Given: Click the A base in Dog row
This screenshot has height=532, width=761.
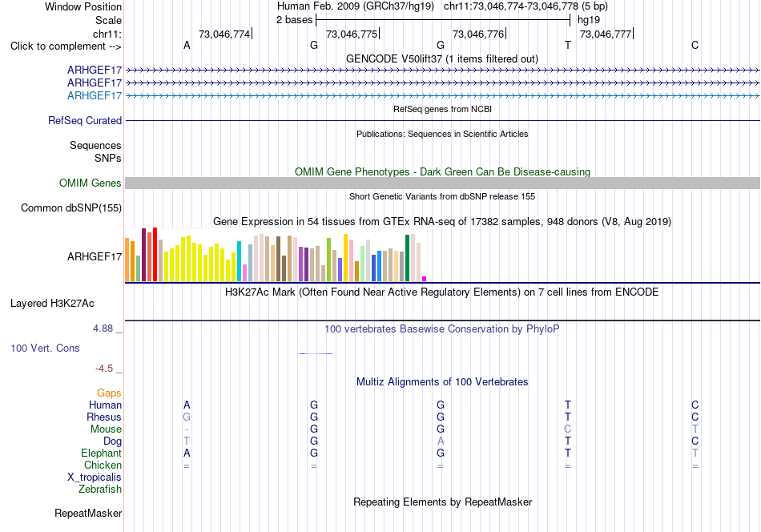Looking at the screenshot, I should (x=441, y=441).
